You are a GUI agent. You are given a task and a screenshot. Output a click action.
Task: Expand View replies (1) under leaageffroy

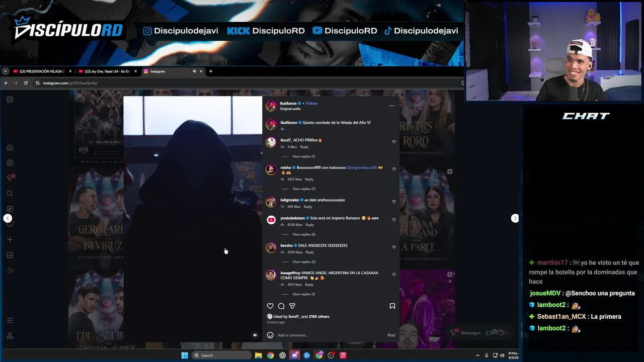(x=303, y=294)
